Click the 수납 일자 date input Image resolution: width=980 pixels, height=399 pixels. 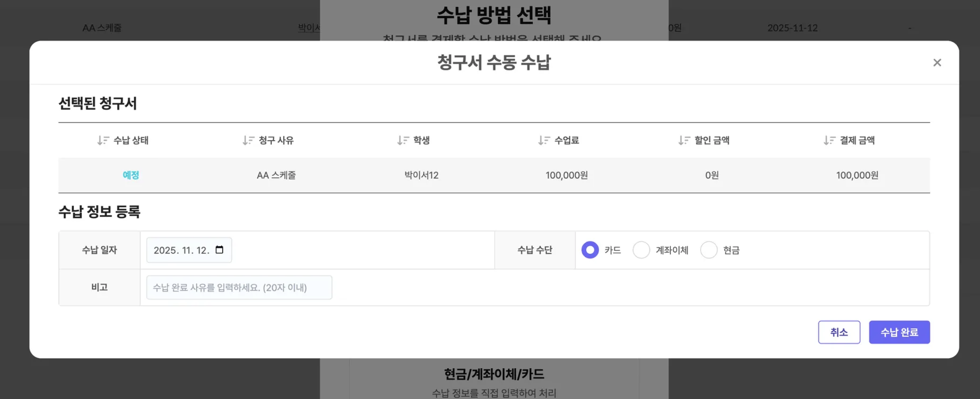[x=181, y=250]
